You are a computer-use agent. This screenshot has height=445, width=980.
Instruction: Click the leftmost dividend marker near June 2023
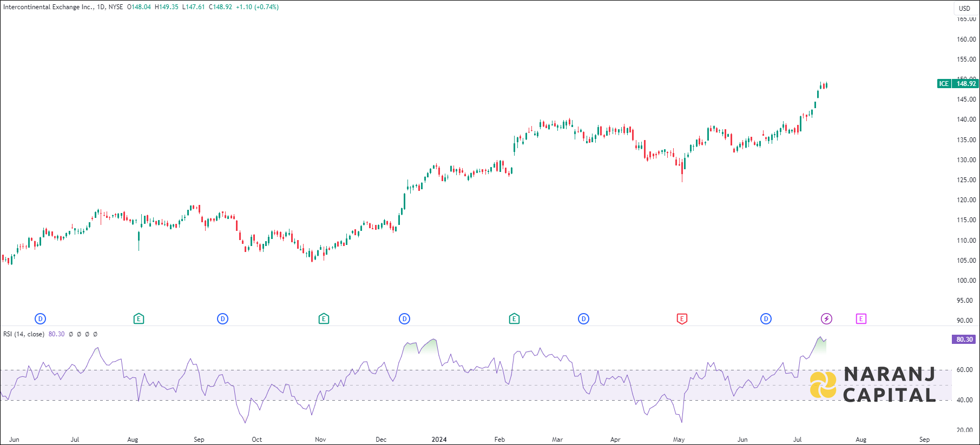point(40,319)
